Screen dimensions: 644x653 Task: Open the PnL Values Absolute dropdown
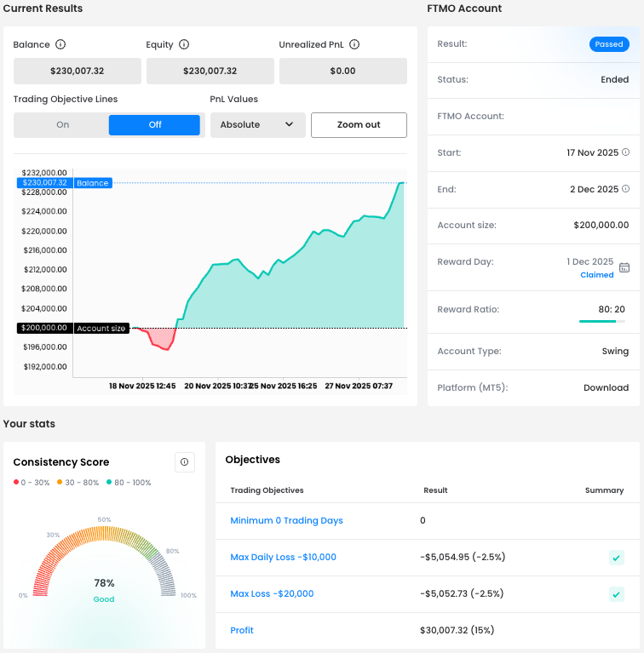257,125
